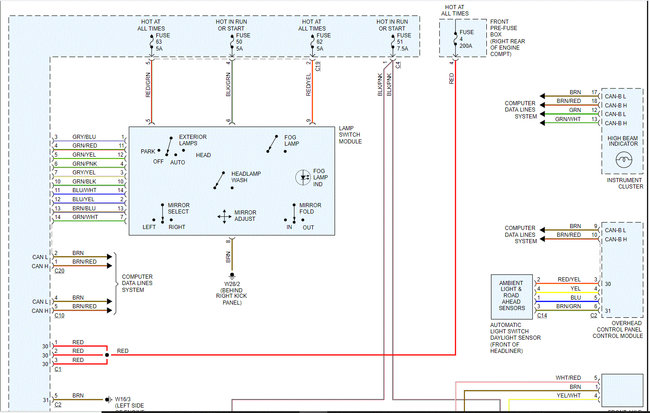This screenshot has height=413, width=650.
Task: Click the 'AUTO' switch position text
Action: (x=177, y=163)
